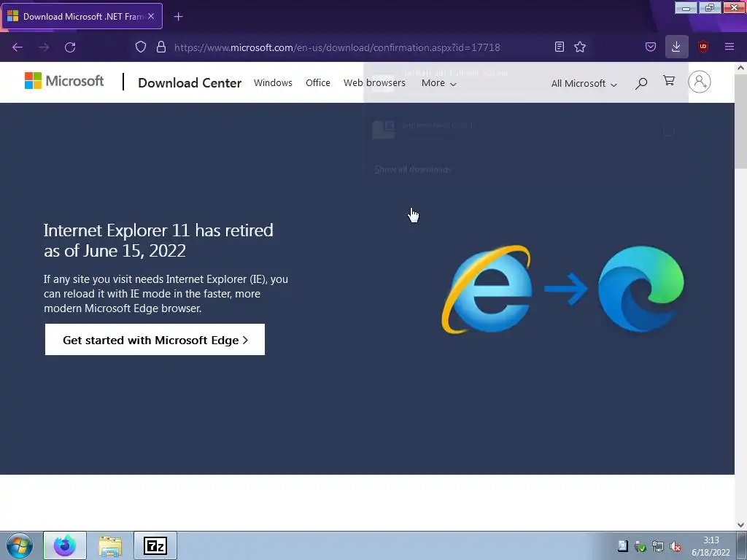Open the Office nav menu item
This screenshot has width=747, height=560.
(x=318, y=83)
